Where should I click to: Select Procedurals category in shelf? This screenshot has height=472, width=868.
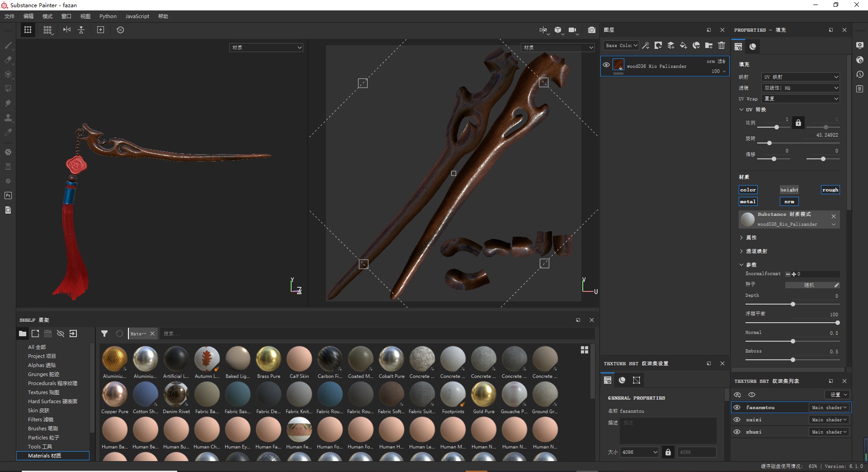(52, 383)
